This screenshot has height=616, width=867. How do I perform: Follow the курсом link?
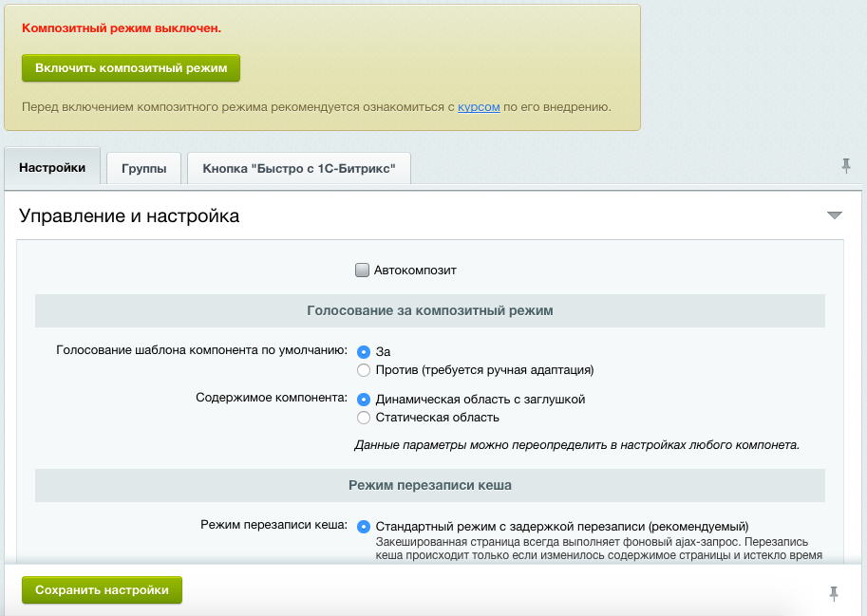pyautogui.click(x=479, y=107)
